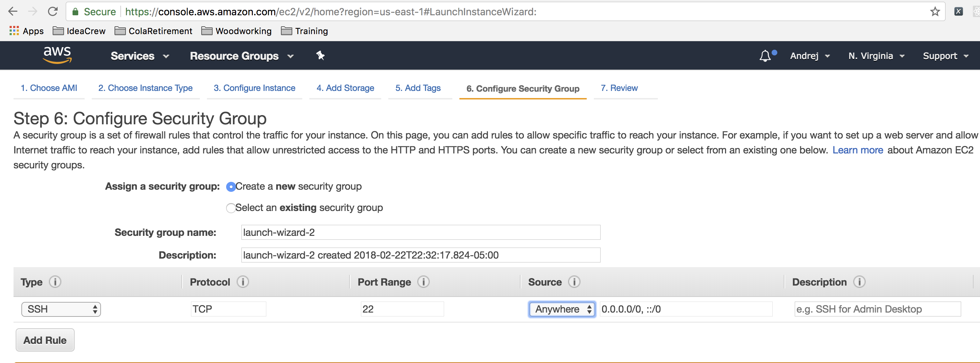Select Create a new security group option

(230, 187)
